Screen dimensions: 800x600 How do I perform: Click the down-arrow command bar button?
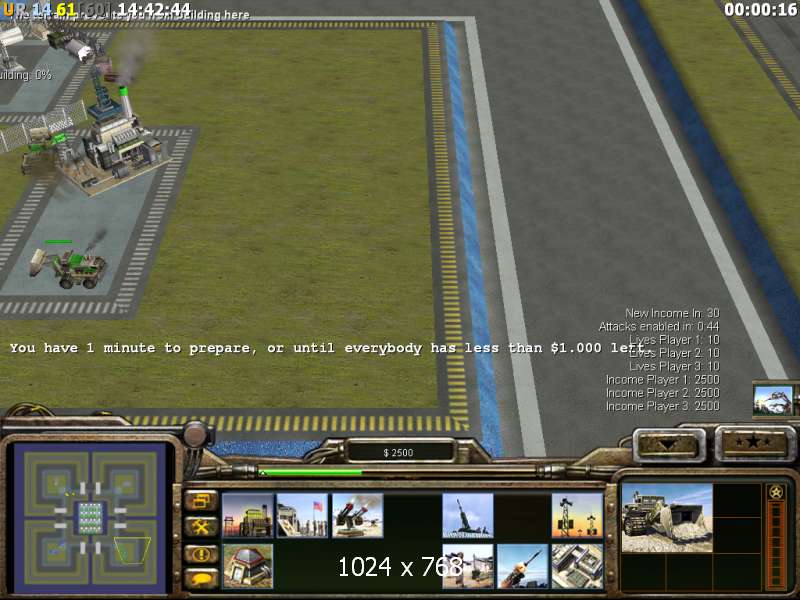(668, 444)
